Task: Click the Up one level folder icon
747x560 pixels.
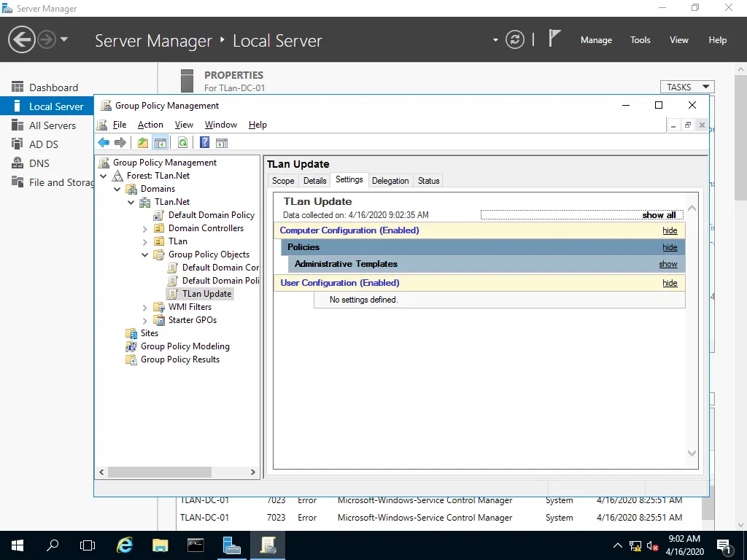Action: tap(142, 142)
